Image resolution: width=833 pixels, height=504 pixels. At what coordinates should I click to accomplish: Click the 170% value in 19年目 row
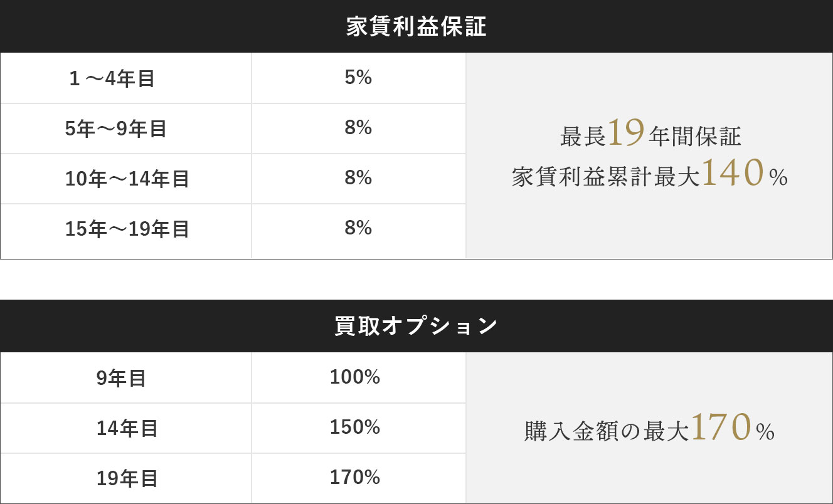tap(355, 478)
